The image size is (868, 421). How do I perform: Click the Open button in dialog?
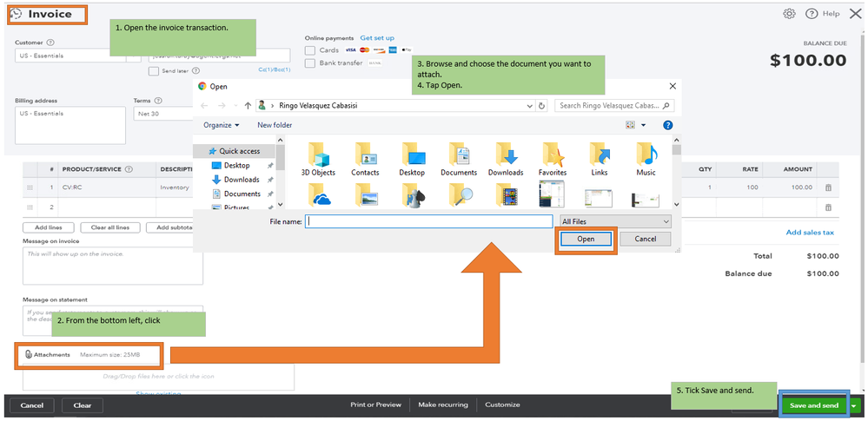pos(586,239)
